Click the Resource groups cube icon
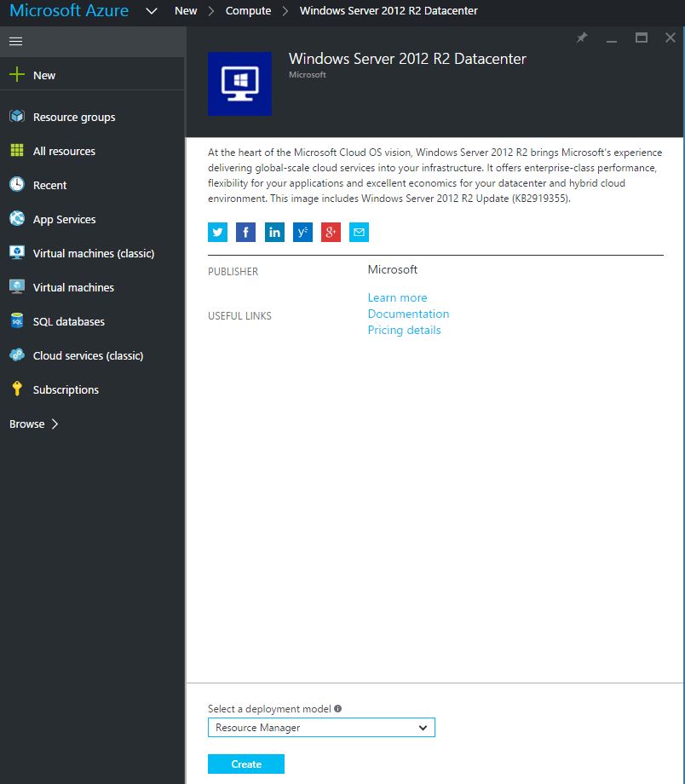This screenshot has height=784, width=685. [x=17, y=116]
